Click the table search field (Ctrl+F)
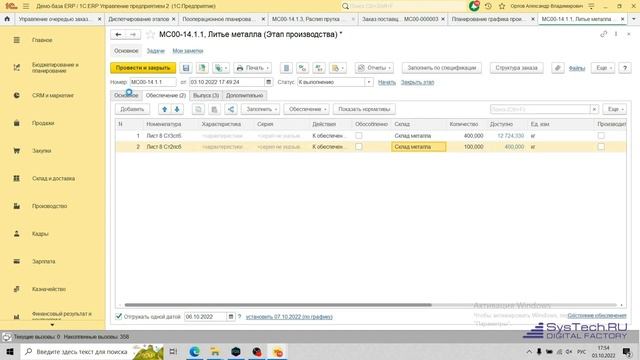640x360 pixels. (540, 109)
